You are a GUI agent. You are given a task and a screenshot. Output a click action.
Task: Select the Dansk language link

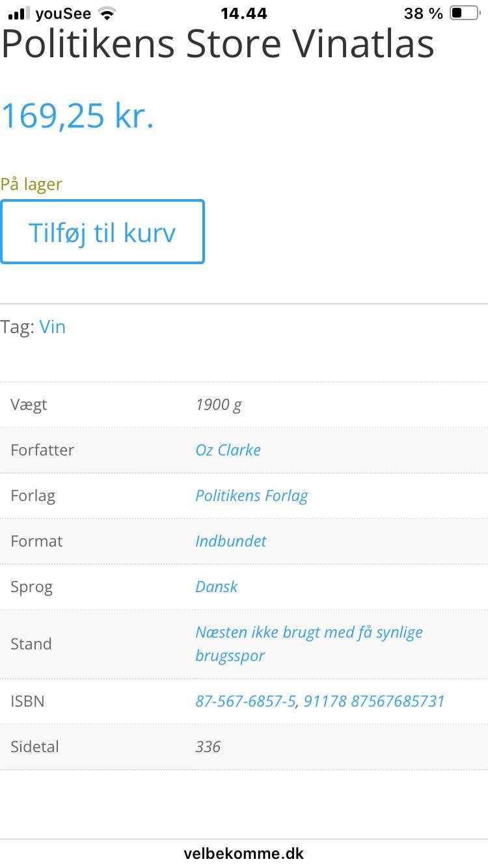[216, 587]
